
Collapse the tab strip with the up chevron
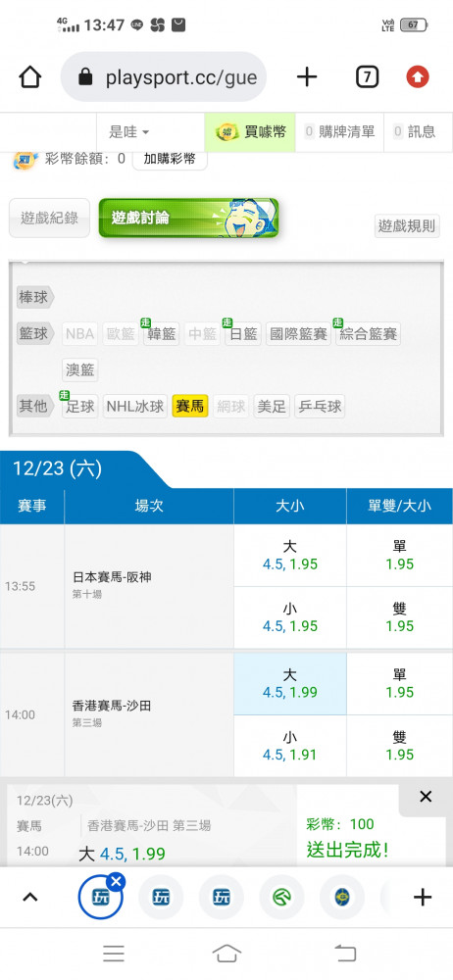click(30, 898)
